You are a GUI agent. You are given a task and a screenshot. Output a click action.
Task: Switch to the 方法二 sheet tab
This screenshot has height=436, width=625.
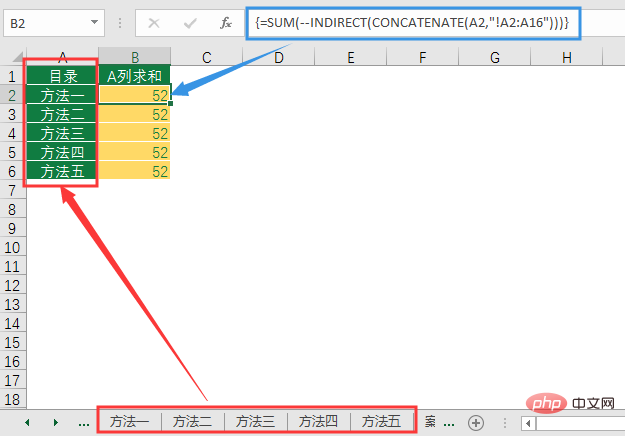(x=193, y=422)
